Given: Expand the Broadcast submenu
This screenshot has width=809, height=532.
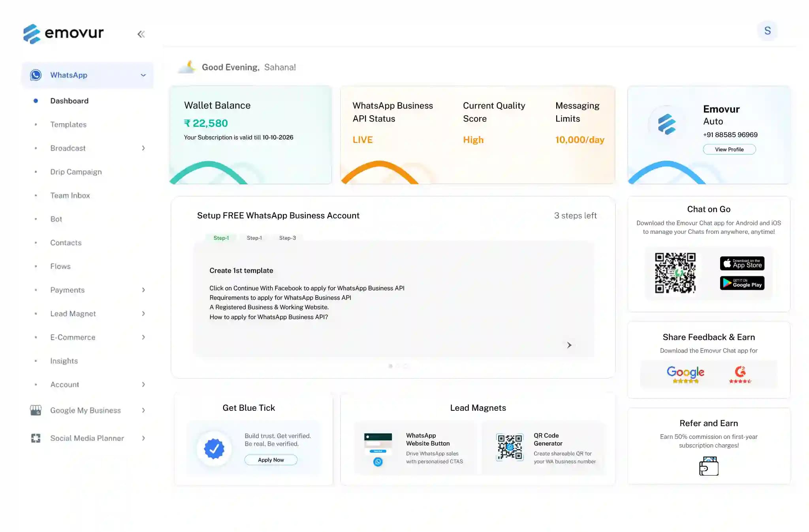Looking at the screenshot, I should (143, 148).
